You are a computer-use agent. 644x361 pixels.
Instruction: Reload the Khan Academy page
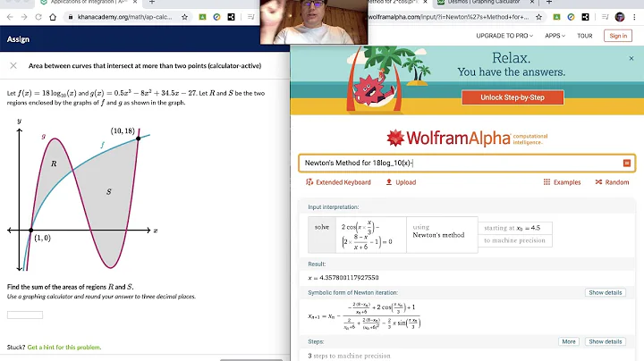point(38,17)
